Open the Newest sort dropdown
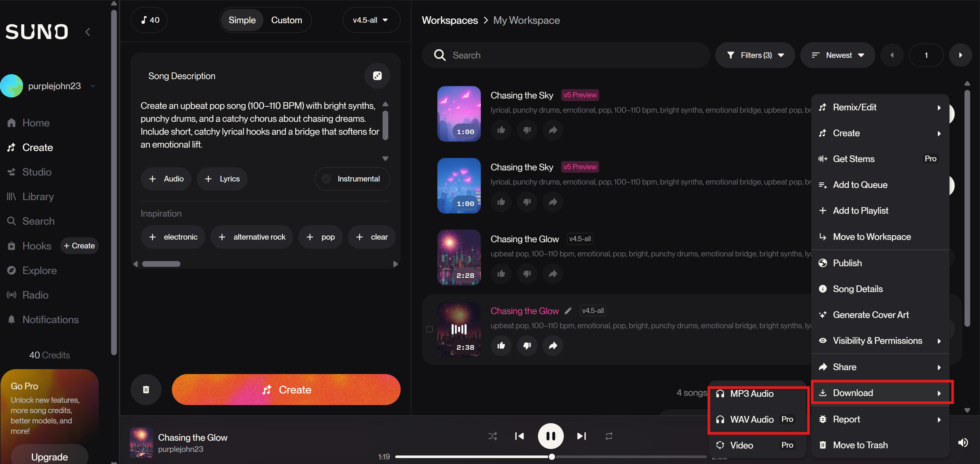This screenshot has height=464, width=980. click(x=837, y=55)
